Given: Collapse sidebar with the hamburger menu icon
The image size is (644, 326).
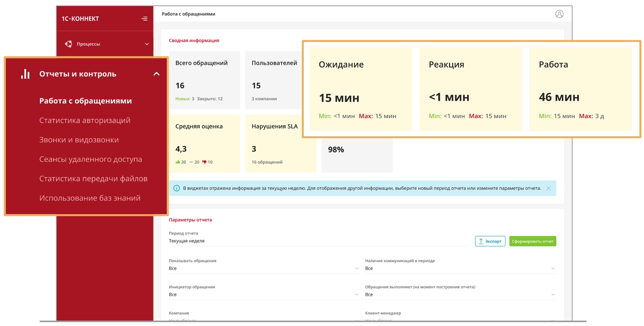Looking at the screenshot, I should coord(144,19).
